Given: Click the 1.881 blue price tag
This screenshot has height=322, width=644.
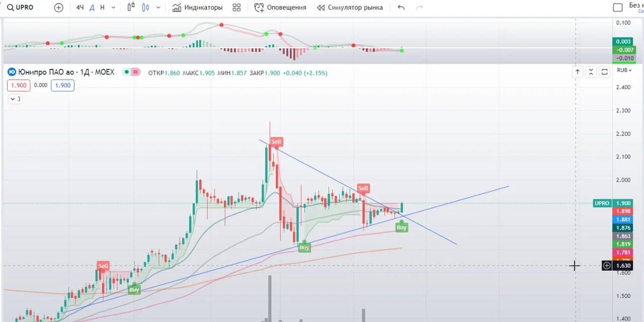Looking at the screenshot, I should 623,219.
